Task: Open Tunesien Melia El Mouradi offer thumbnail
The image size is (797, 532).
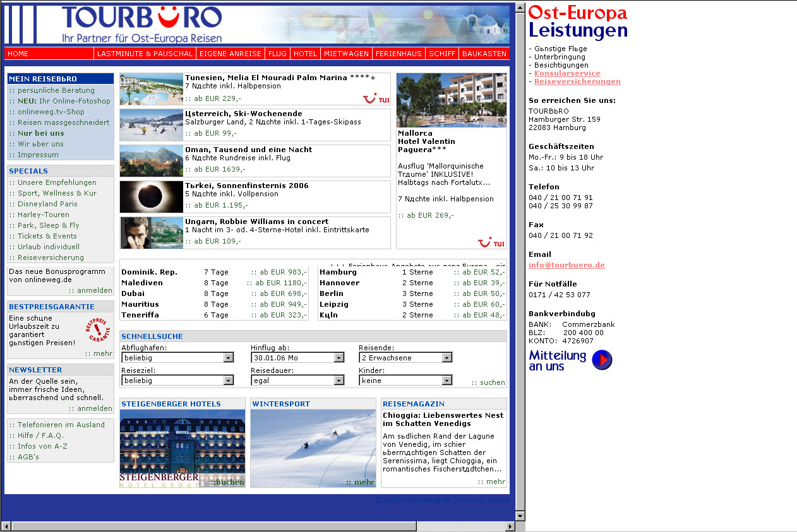Action: tap(152, 89)
